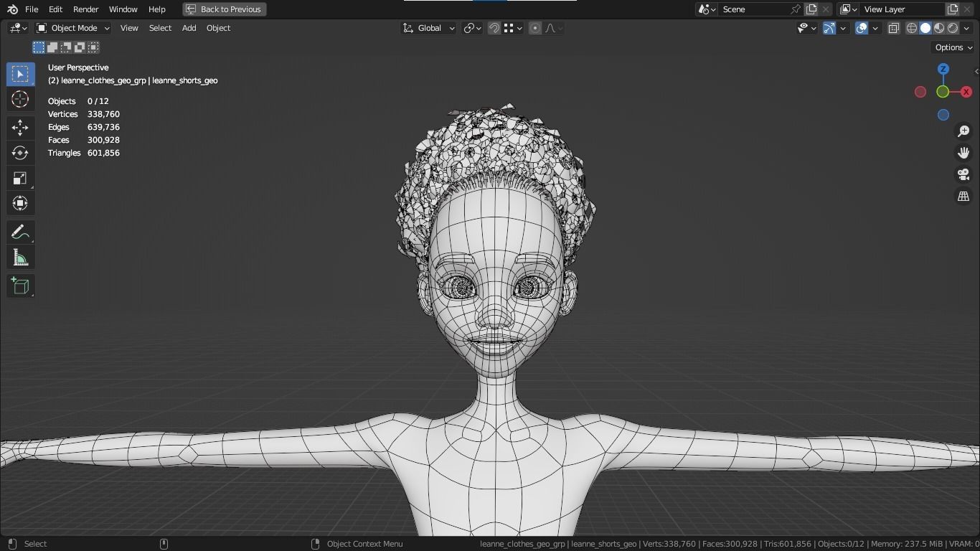Open the editor type dropdown
Viewport: 980px width, 551px height.
18,28
